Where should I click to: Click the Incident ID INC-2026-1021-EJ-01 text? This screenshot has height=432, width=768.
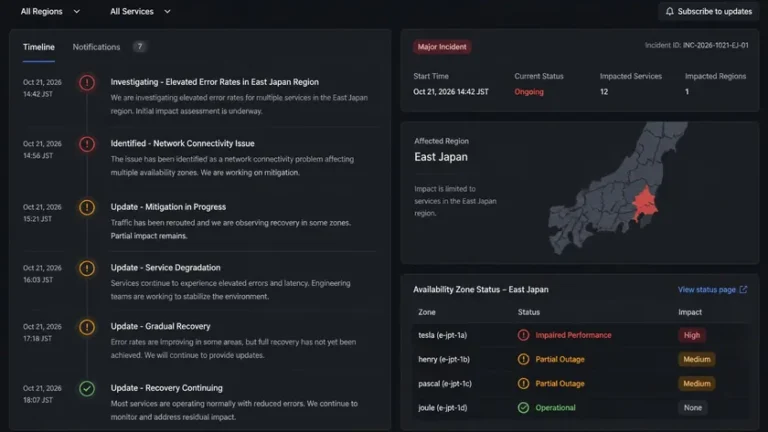tap(696, 45)
